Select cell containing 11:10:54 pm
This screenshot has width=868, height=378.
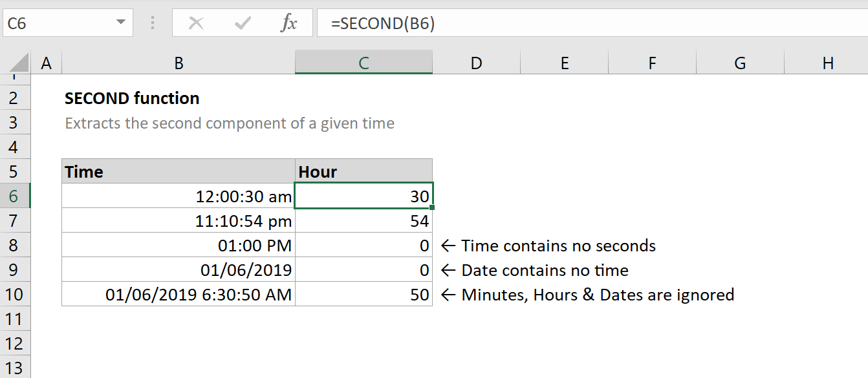179,221
